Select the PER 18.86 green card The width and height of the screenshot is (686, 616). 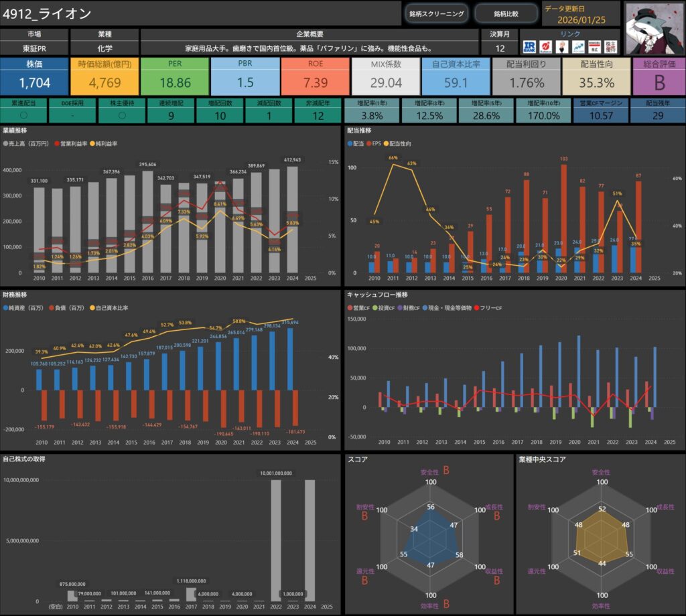175,76
